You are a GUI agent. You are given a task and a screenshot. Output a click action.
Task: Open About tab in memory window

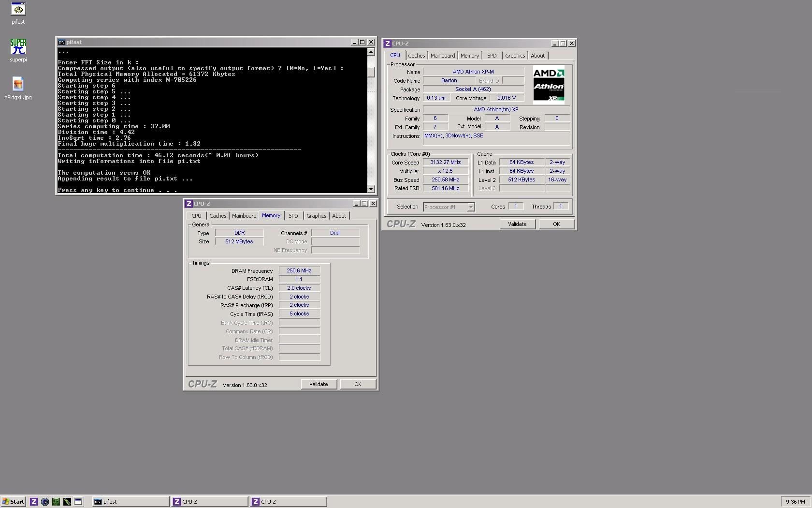coord(339,216)
